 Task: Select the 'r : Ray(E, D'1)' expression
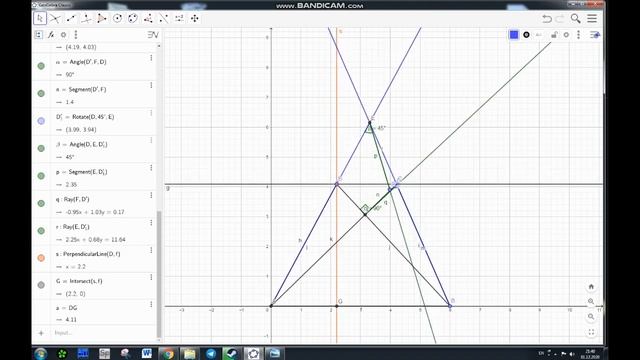(x=73, y=227)
